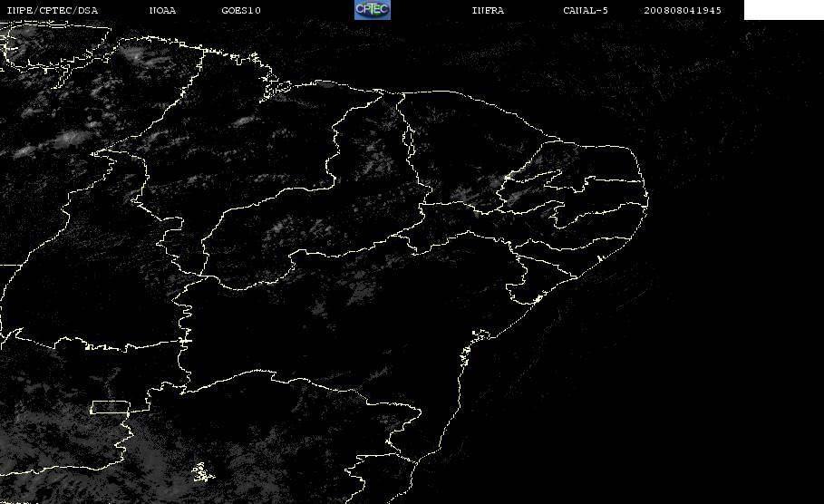
Task: Select the GOES10 satellite label
Action: click(x=241, y=11)
